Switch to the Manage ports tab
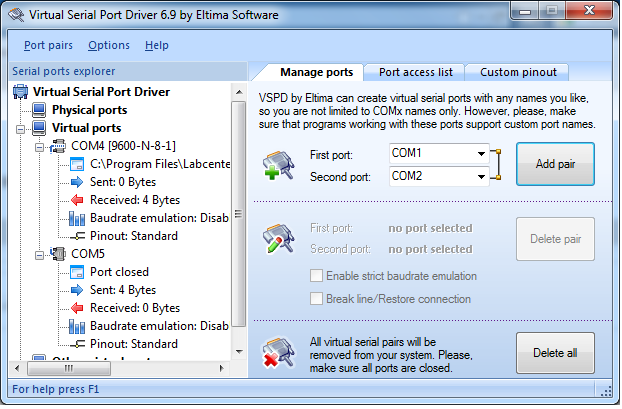The width and height of the screenshot is (622, 409). tap(316, 72)
